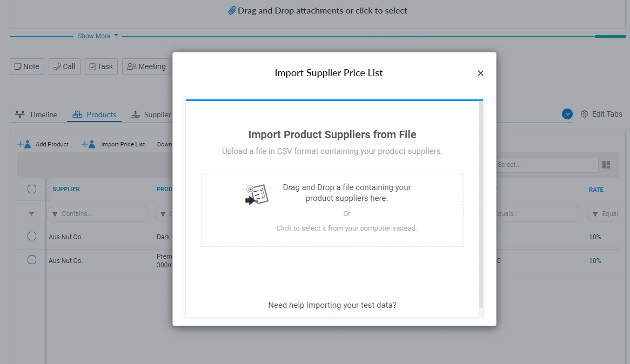Image resolution: width=630 pixels, height=364 pixels.
Task: Select the Call activity icon
Action: [56, 66]
